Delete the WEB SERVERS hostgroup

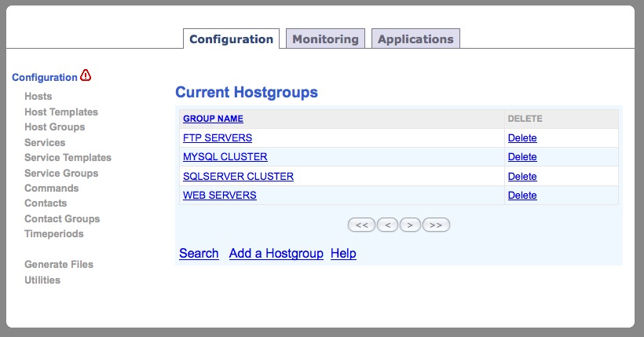[522, 196]
